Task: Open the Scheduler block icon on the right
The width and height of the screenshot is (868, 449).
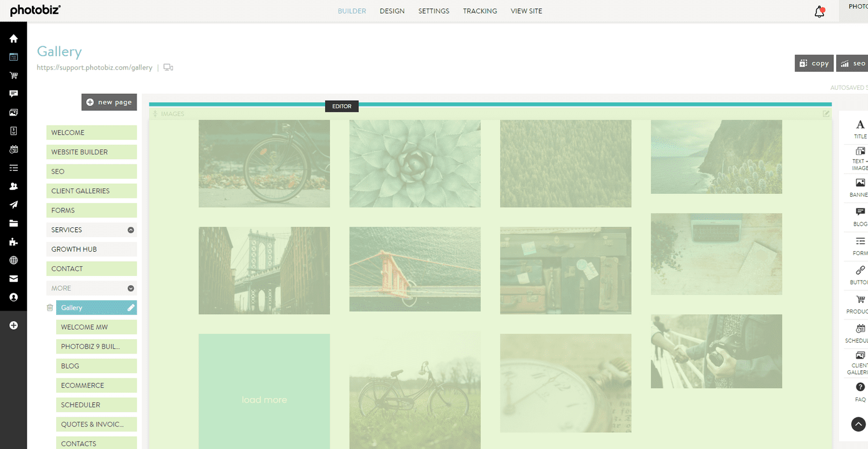Action: (859, 329)
